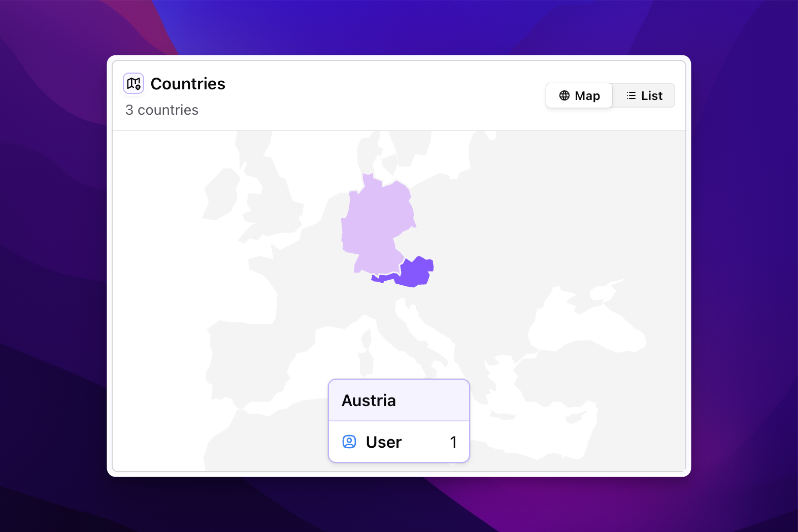This screenshot has width=798, height=532.
Task: Click the "3 countries" subtitle text
Action: [162, 110]
